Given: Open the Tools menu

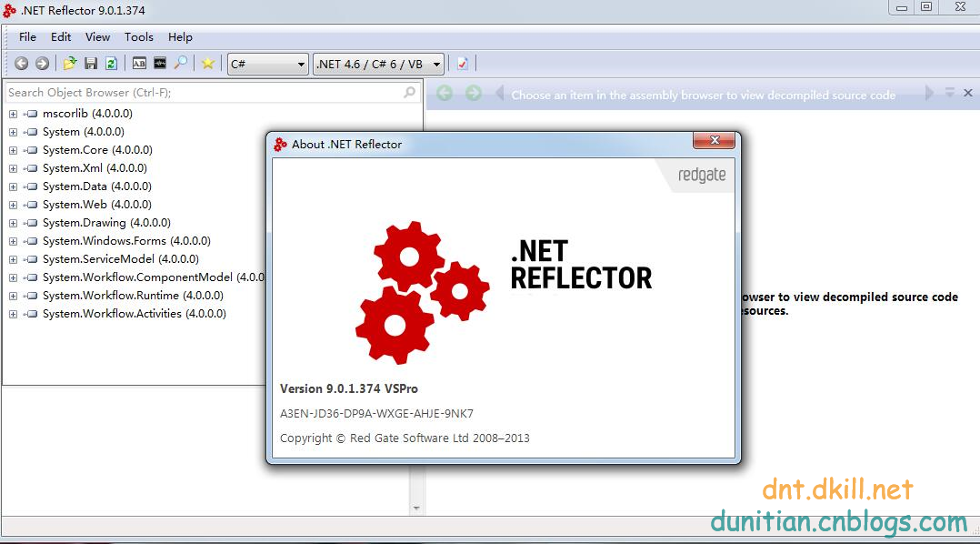Looking at the screenshot, I should click(x=139, y=37).
